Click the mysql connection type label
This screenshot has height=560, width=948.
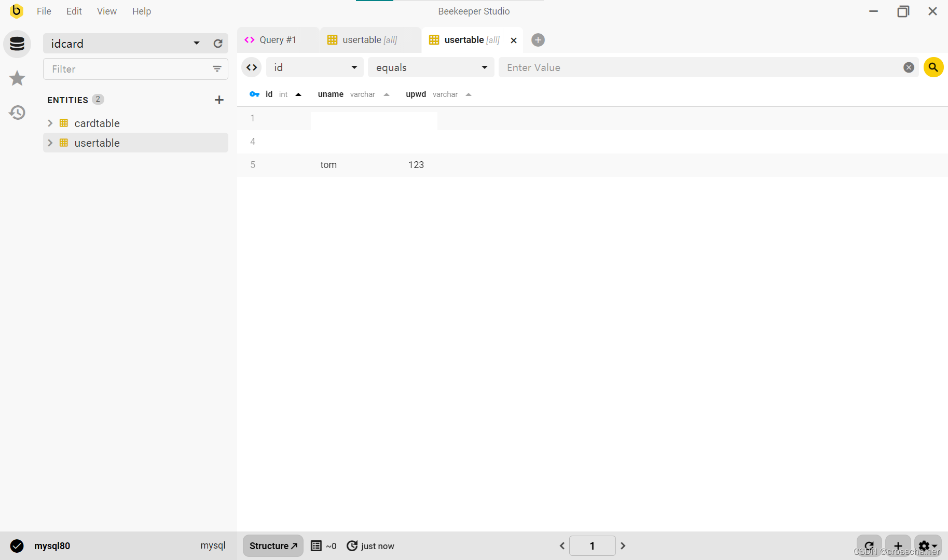tap(213, 545)
